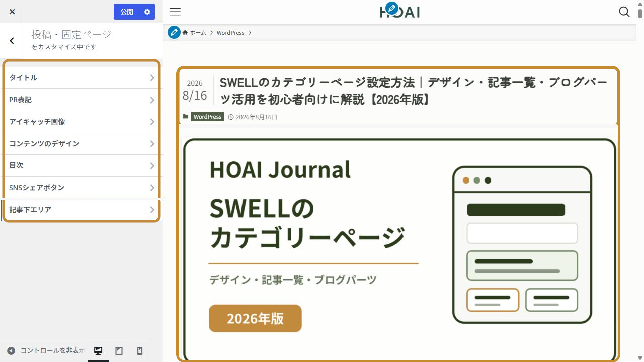Expand the chevron beside タイトル
Image resolution: width=644 pixels, height=362 pixels.
coord(152,78)
